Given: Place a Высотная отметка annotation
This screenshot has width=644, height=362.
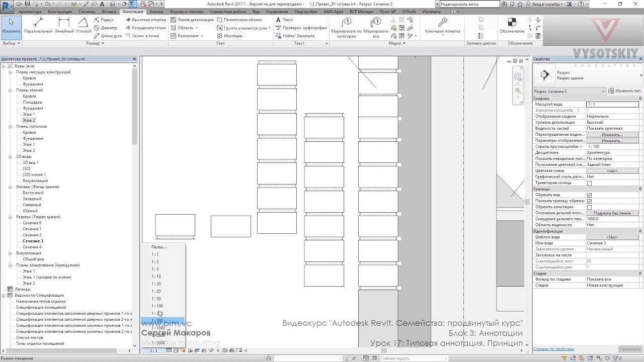Looking at the screenshot, I should coord(145,20).
